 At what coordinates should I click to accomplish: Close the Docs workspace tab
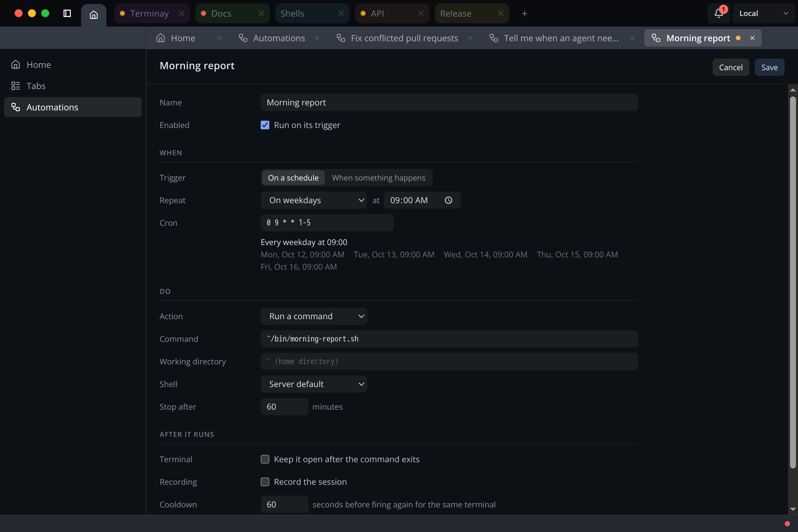261,13
